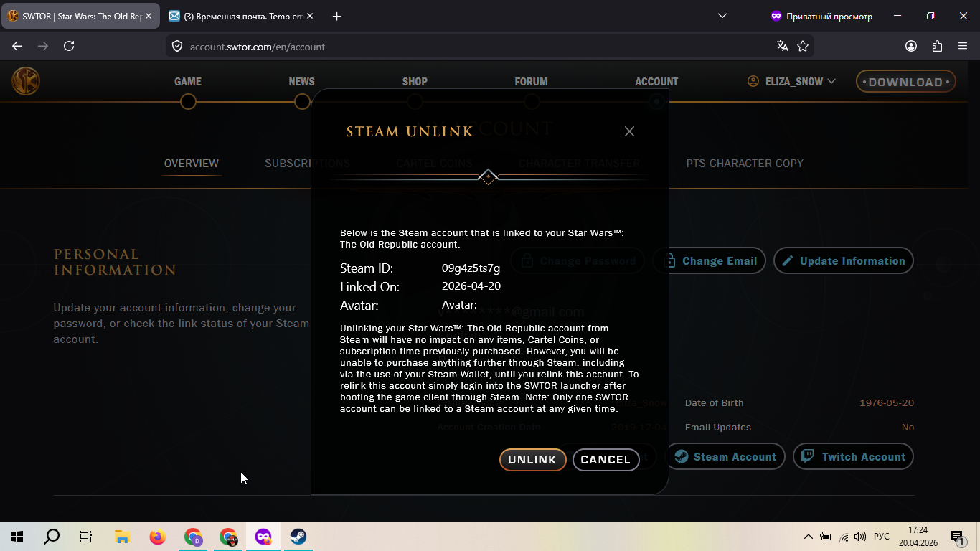Close the Steam Unlink dialog with X

coord(629,131)
